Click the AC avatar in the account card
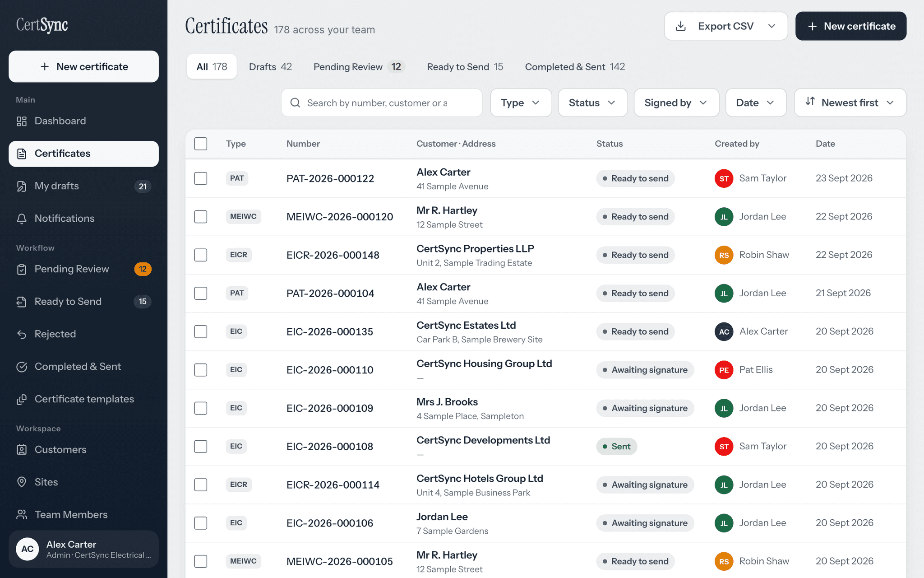This screenshot has height=578, width=924. click(x=28, y=549)
